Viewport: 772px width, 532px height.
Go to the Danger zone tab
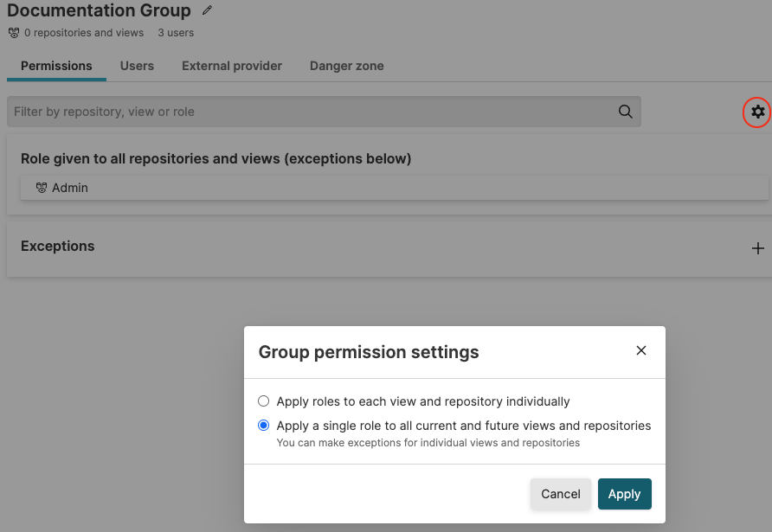346,66
